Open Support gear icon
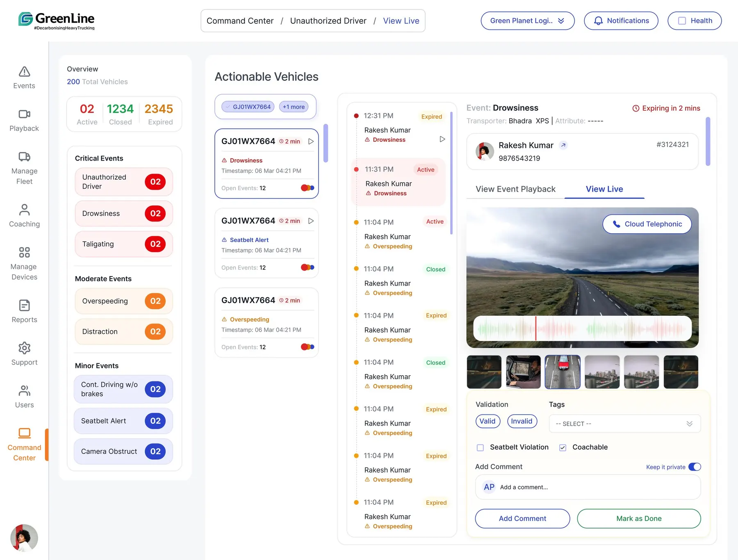 [x=25, y=348]
